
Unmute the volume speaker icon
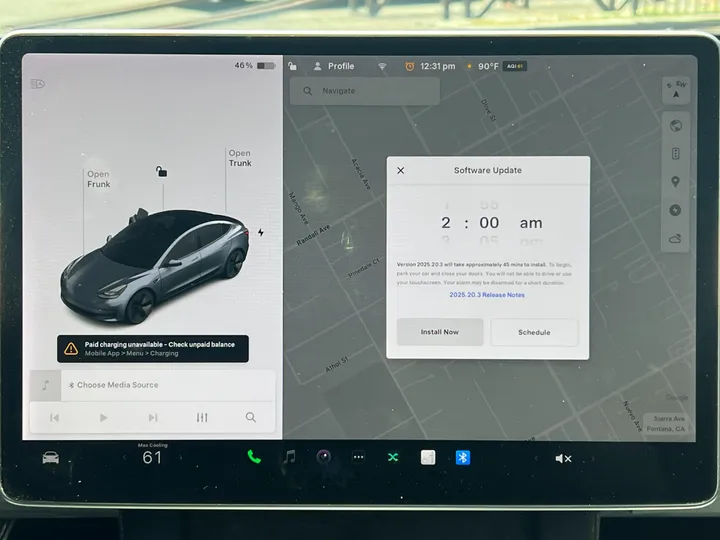[563, 458]
